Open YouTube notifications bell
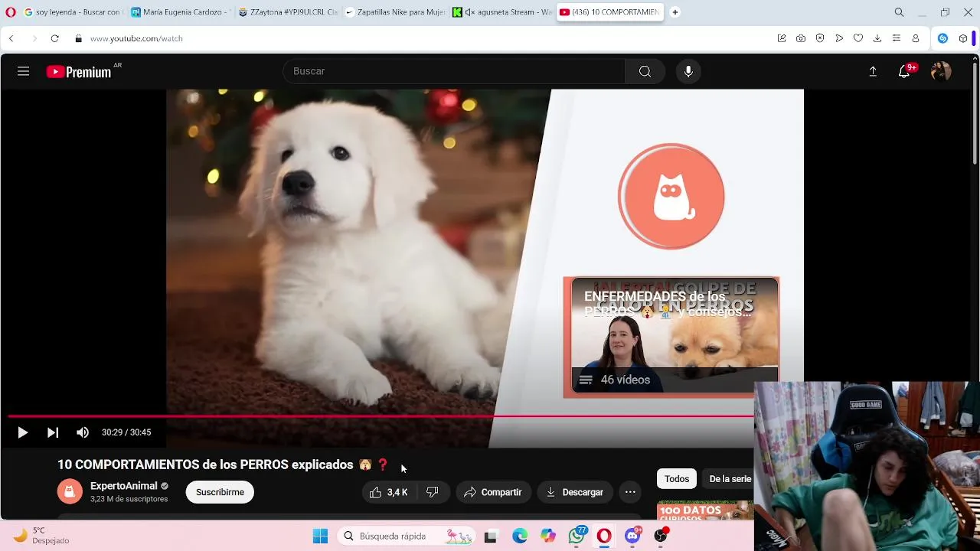 [x=904, y=71]
